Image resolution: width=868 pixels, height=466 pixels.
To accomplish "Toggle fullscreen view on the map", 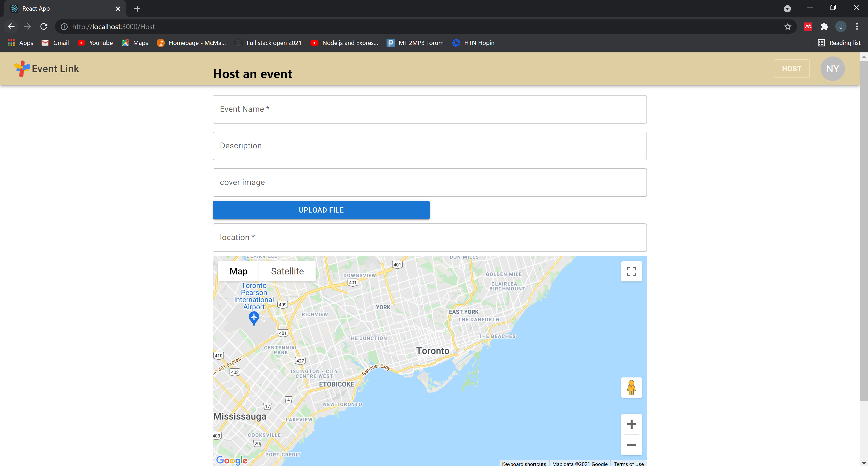I will coord(631,271).
